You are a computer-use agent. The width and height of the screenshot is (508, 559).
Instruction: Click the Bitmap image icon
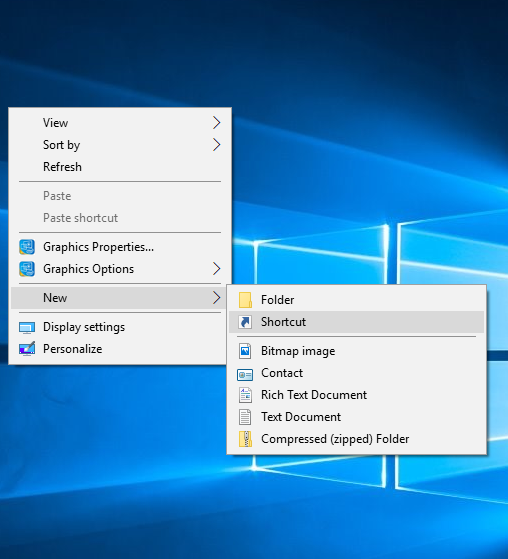point(245,351)
